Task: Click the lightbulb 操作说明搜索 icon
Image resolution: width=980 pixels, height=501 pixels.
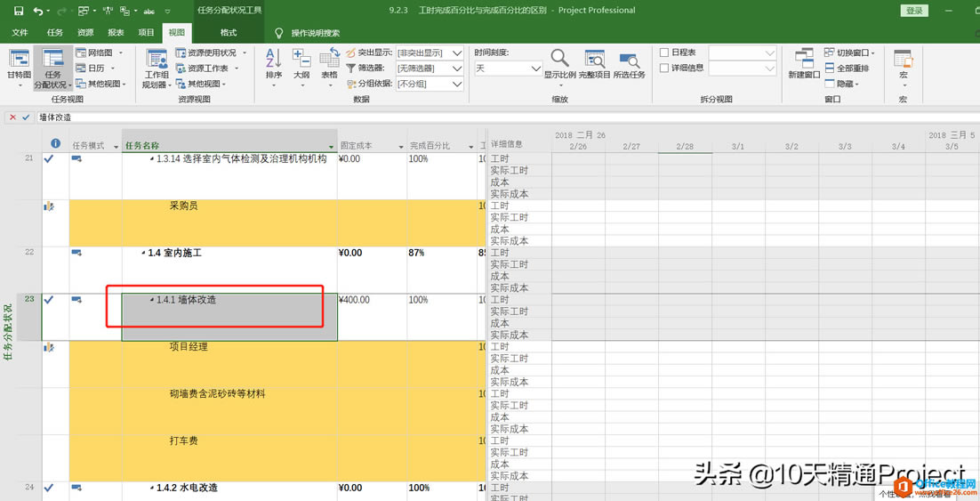Action: 278,33
